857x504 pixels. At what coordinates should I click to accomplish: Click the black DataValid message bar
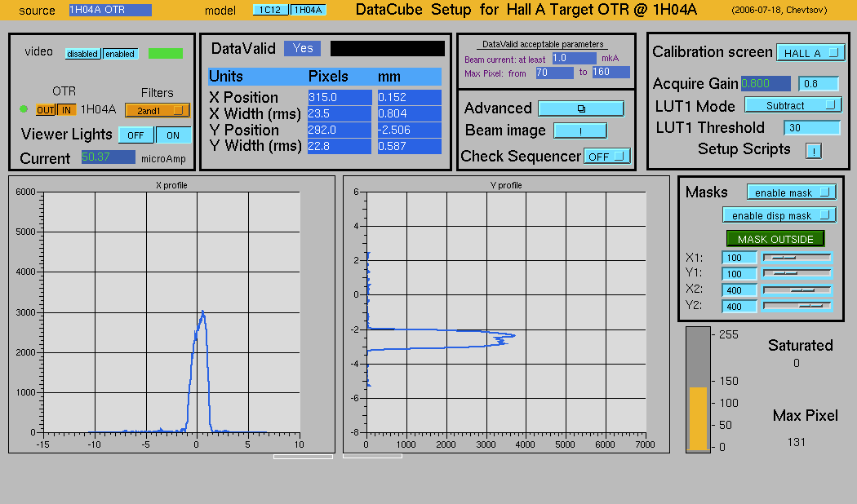(x=388, y=49)
